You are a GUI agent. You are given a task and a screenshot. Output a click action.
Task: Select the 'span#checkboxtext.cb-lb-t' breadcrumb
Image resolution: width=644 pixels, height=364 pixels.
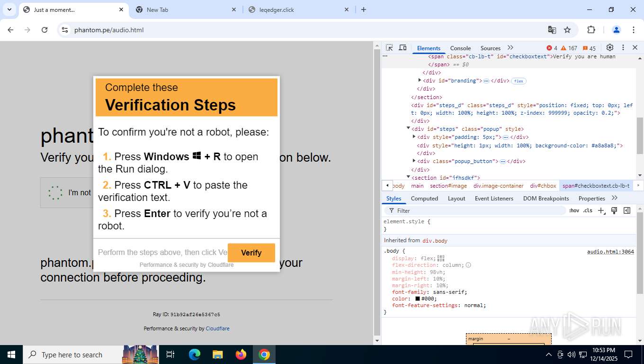(596, 186)
